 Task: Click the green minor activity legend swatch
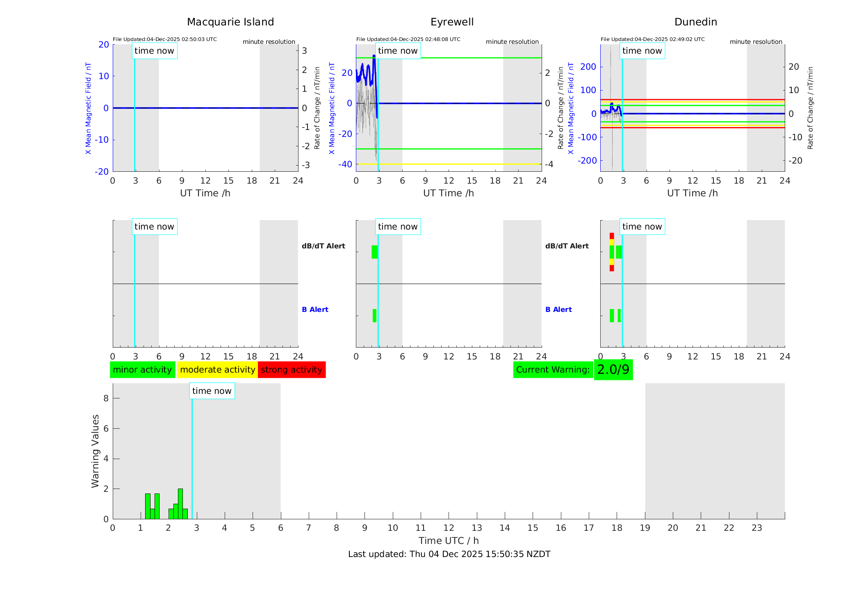(x=142, y=370)
